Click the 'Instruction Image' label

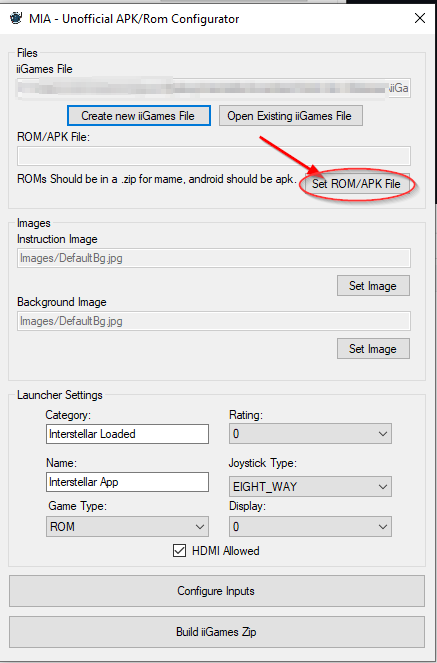57,239
